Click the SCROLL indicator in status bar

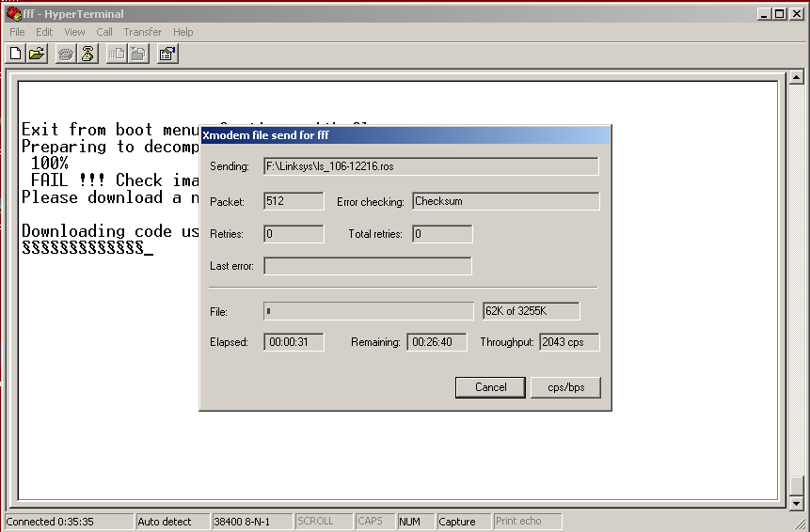(x=324, y=522)
